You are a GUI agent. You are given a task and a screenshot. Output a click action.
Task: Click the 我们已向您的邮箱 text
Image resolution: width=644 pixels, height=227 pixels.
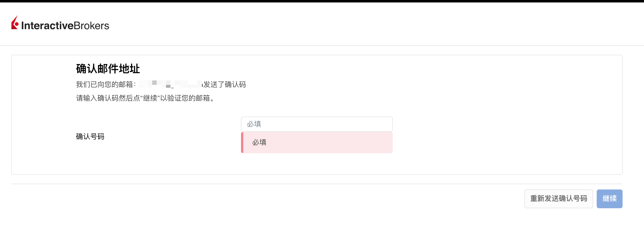[x=104, y=84]
